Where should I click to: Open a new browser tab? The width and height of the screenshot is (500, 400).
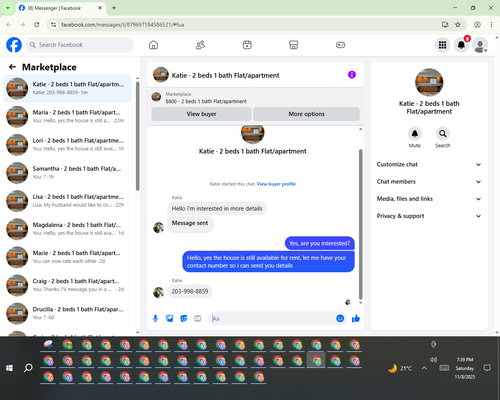coord(114,8)
